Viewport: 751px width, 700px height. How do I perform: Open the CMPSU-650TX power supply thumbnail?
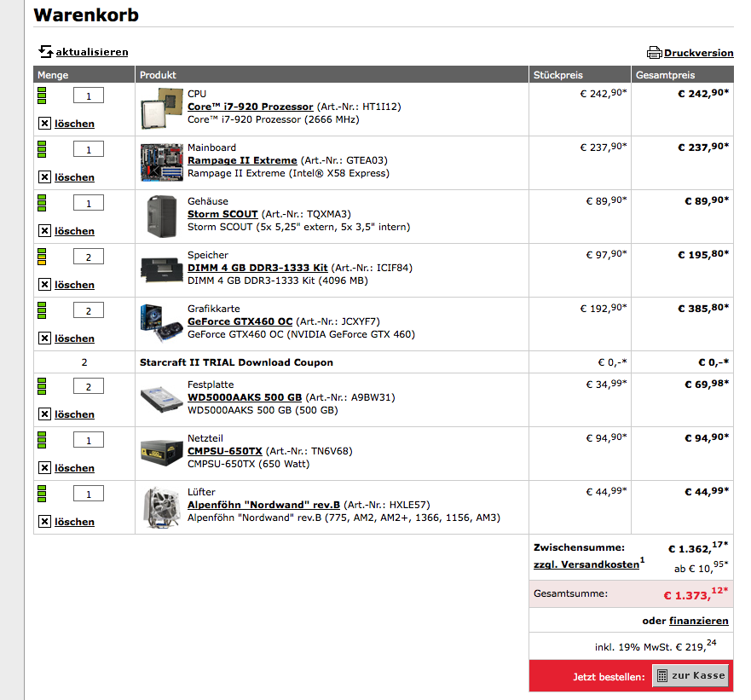162,453
